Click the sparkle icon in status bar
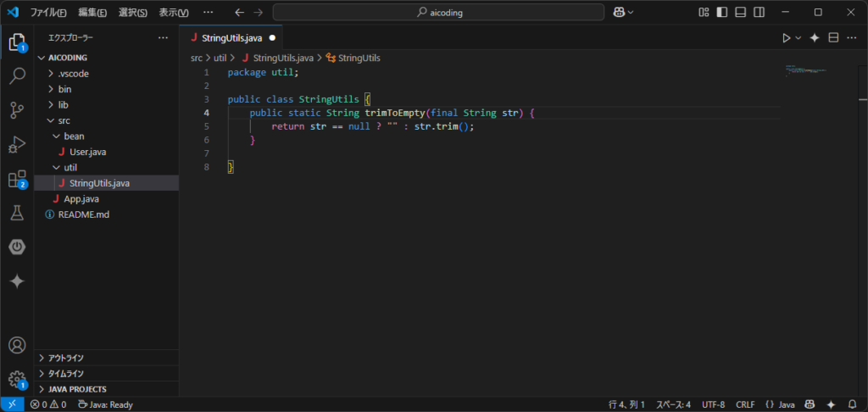 pyautogui.click(x=831, y=405)
